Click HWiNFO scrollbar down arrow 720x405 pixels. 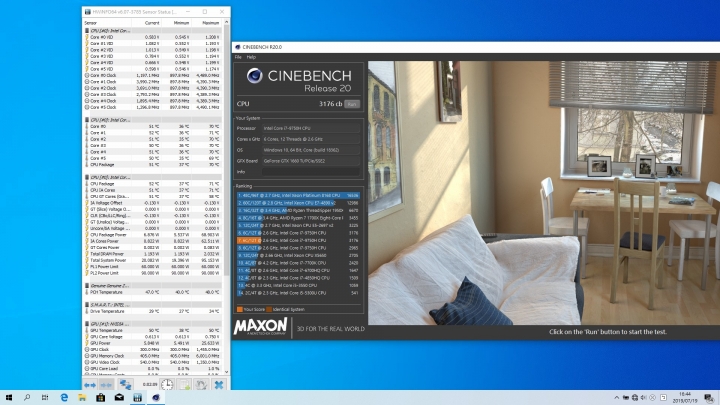coord(226,372)
